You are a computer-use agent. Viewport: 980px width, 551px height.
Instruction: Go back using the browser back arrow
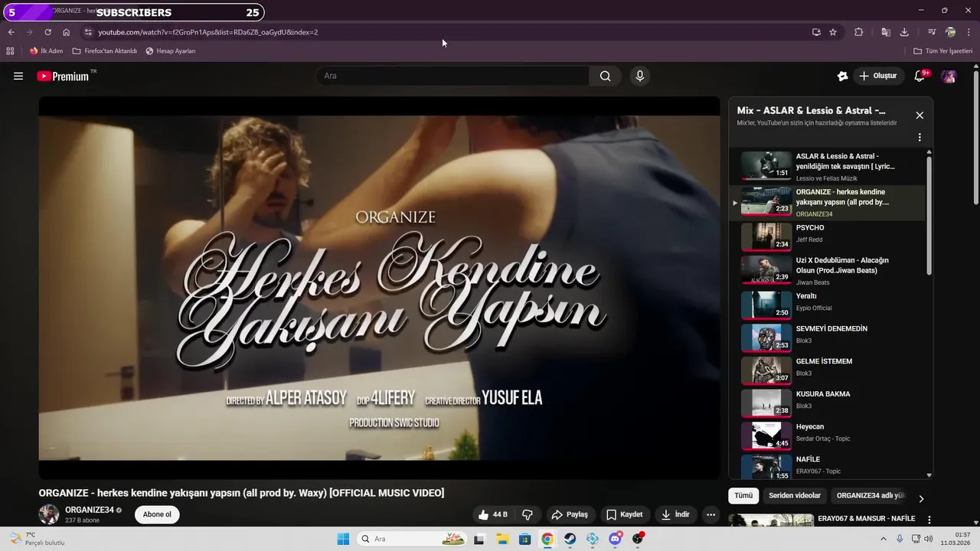(x=11, y=32)
